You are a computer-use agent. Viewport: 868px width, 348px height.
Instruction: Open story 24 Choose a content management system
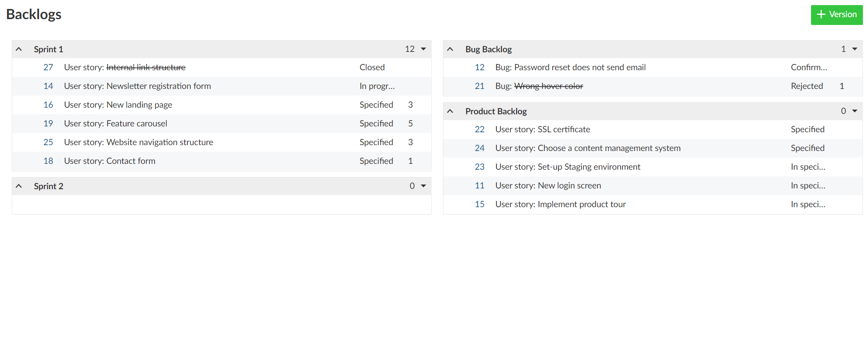[479, 148]
